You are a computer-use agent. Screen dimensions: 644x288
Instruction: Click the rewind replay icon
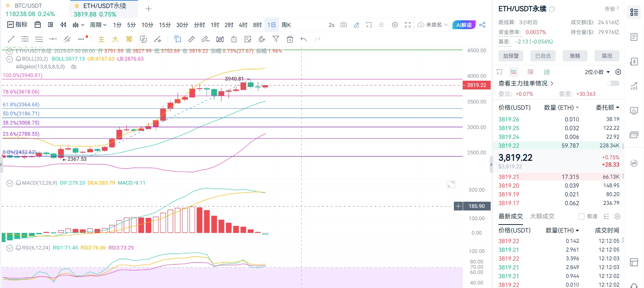click(63, 25)
